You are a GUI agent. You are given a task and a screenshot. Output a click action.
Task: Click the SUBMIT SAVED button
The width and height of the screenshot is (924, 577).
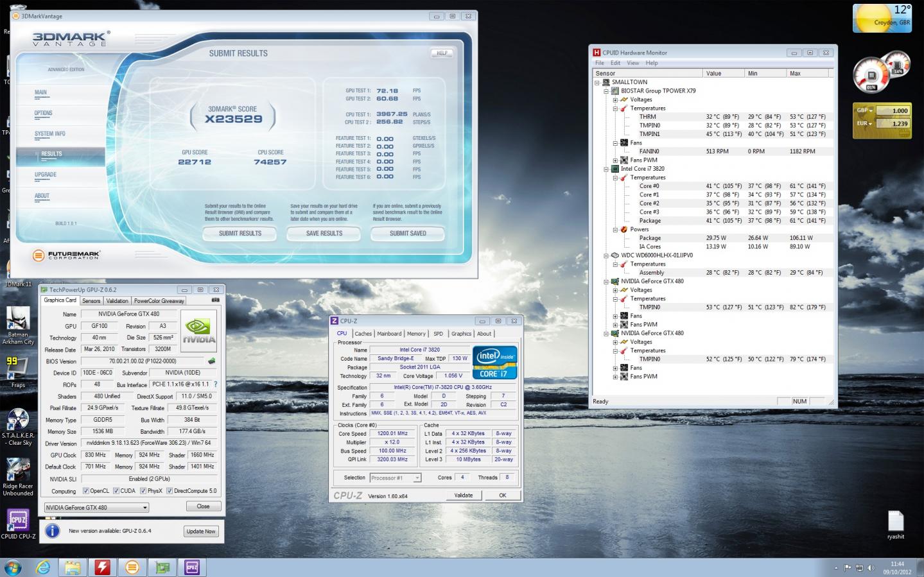(x=408, y=234)
